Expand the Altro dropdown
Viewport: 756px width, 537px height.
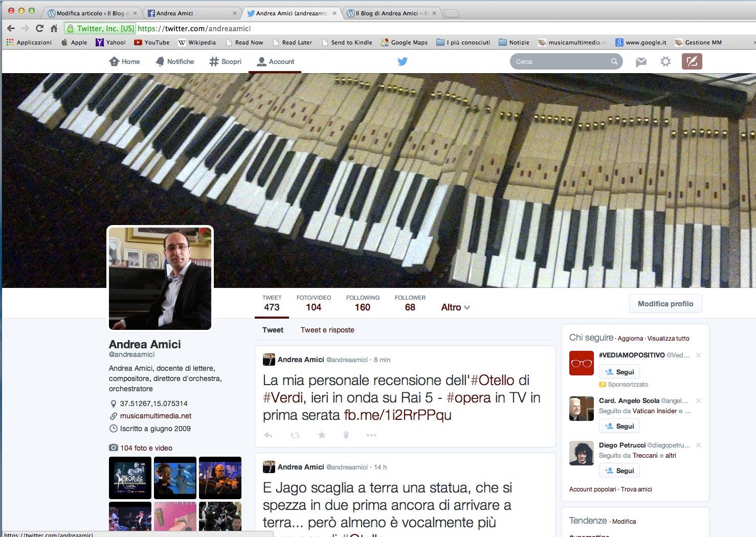pos(455,307)
